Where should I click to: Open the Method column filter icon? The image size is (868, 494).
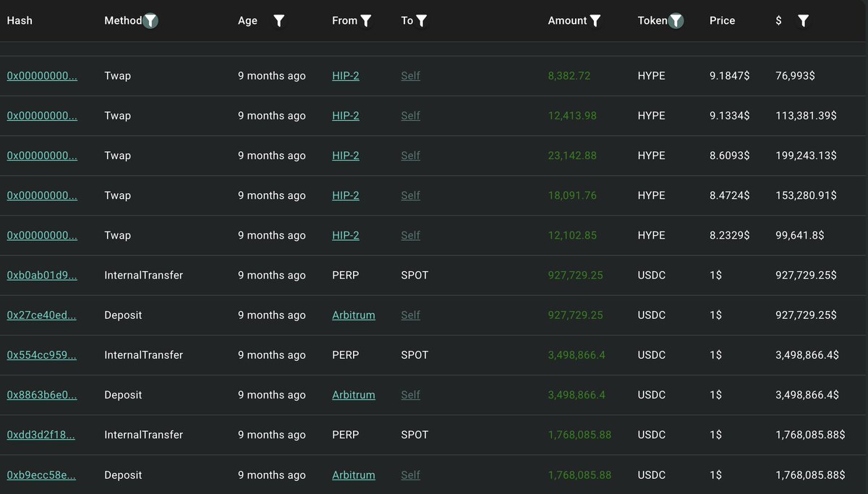click(x=150, y=21)
